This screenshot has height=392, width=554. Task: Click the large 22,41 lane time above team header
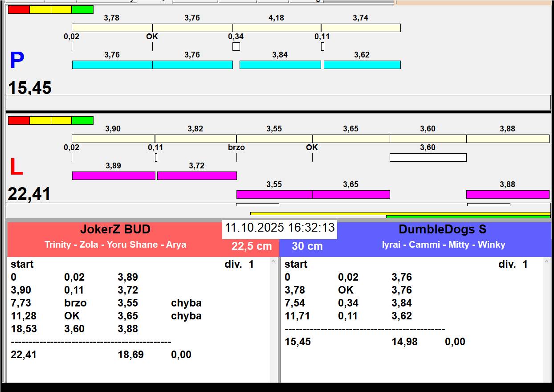coord(29,194)
